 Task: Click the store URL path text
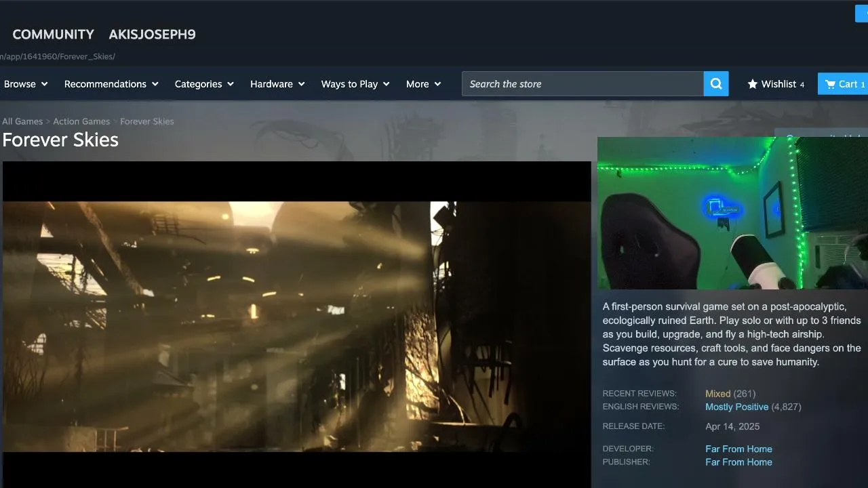(x=58, y=56)
